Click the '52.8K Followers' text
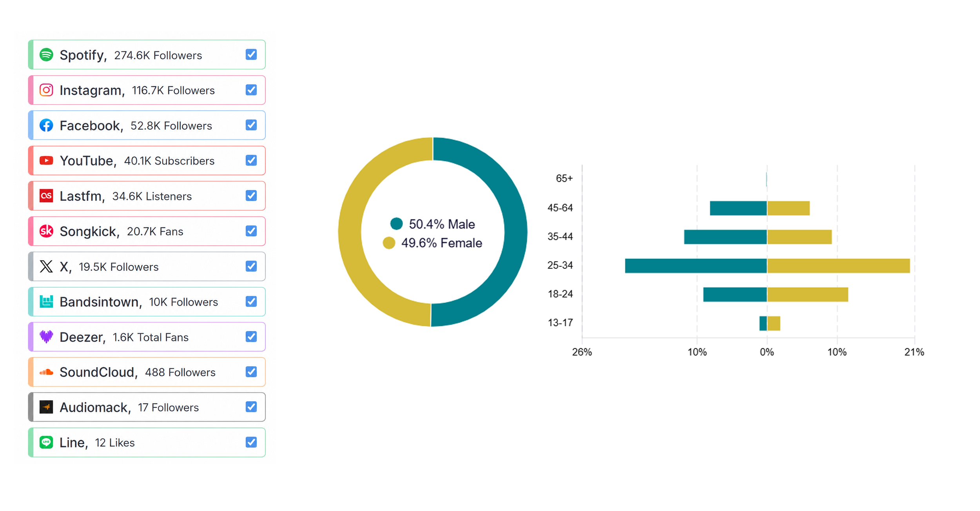Viewport: 980px width, 511px height. (x=171, y=126)
